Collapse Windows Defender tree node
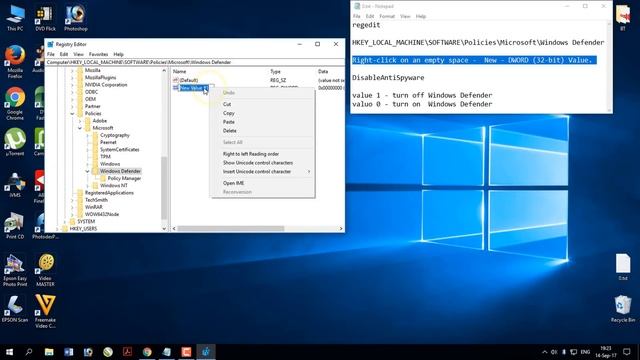This screenshot has width=640, height=360. (87, 171)
